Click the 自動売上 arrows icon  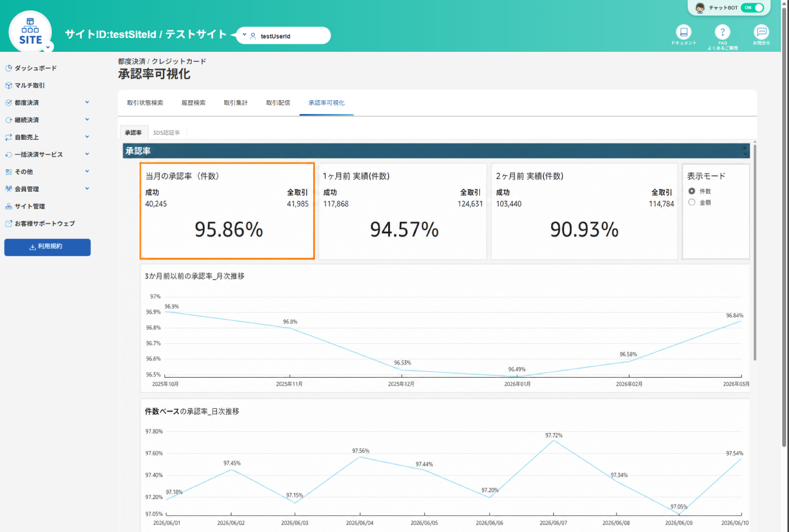(x=9, y=137)
